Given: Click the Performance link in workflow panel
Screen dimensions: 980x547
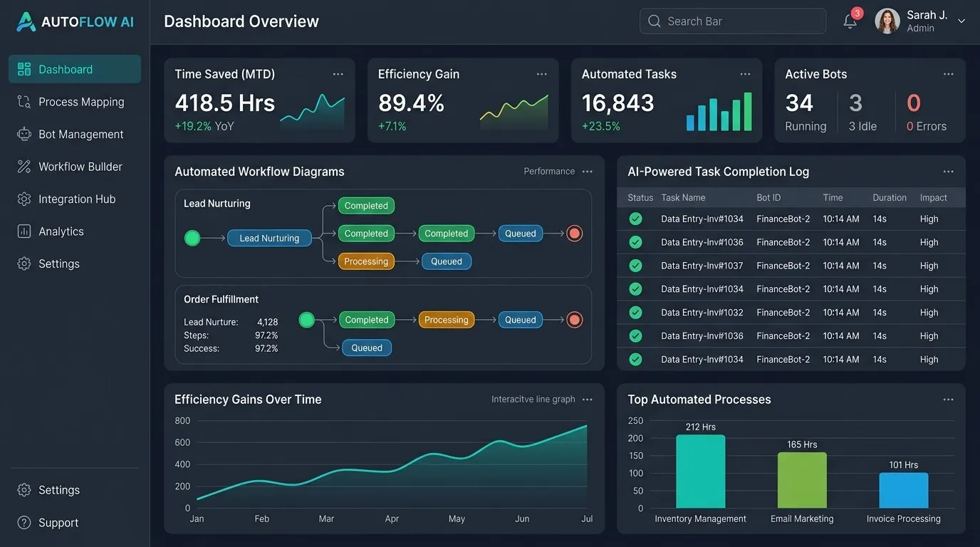Looking at the screenshot, I should click(549, 171).
